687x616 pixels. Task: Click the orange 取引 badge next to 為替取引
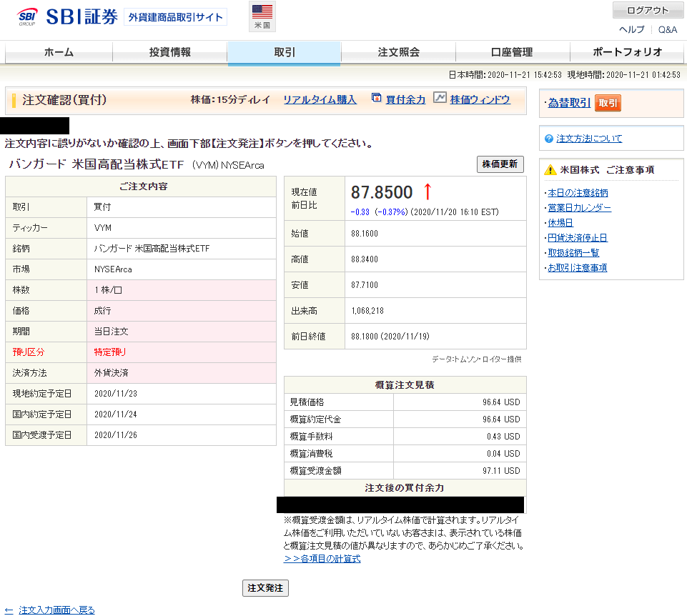click(x=608, y=104)
